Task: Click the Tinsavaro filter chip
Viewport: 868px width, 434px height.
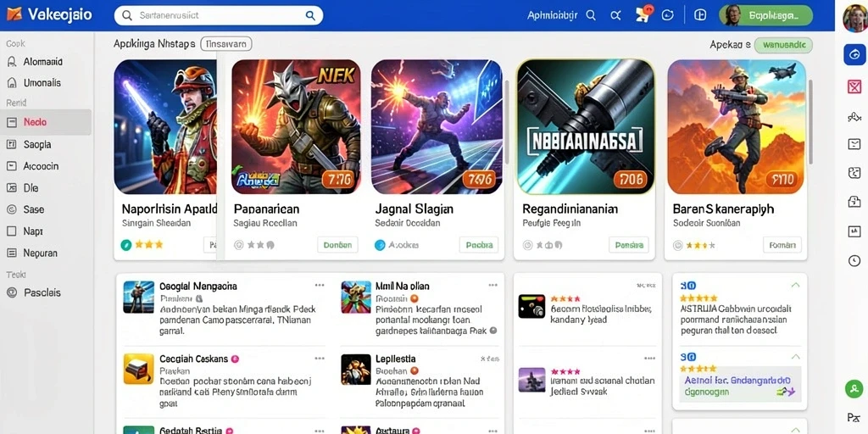Action: tap(225, 44)
